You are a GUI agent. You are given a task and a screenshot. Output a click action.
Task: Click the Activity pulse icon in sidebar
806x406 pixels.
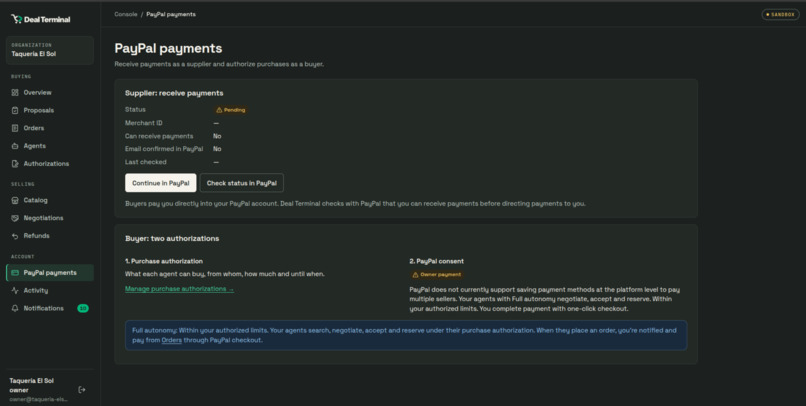[15, 290]
